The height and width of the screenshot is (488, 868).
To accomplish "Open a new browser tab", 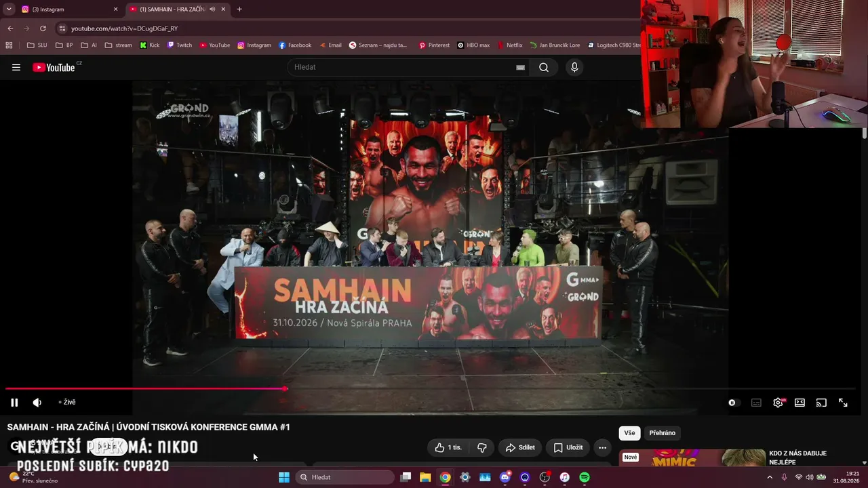I will click(239, 9).
